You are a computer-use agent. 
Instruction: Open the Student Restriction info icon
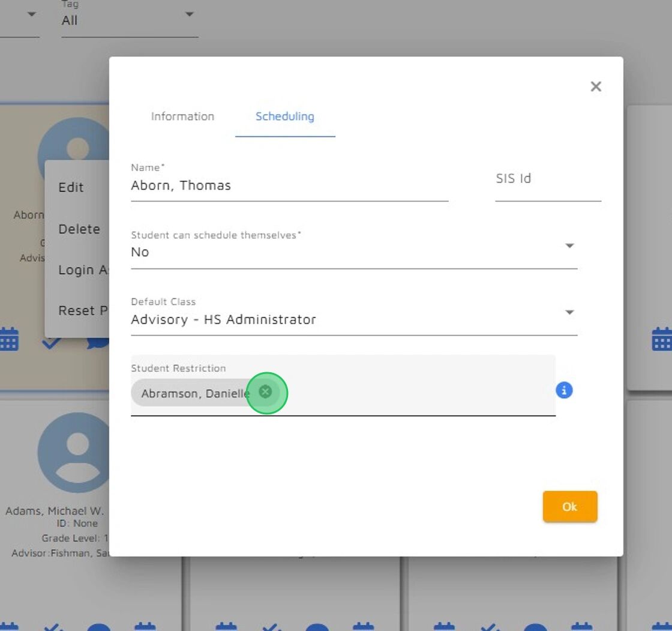564,390
